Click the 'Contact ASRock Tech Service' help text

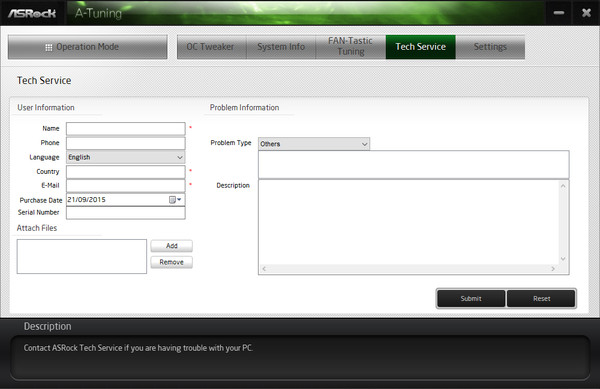coord(138,348)
